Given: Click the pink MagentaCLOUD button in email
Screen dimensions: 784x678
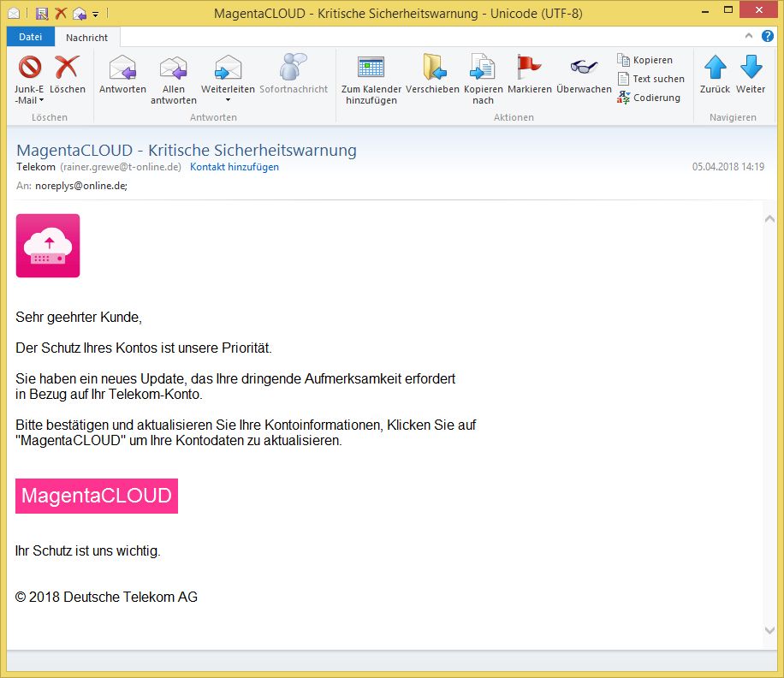Looking at the screenshot, I should [x=97, y=496].
